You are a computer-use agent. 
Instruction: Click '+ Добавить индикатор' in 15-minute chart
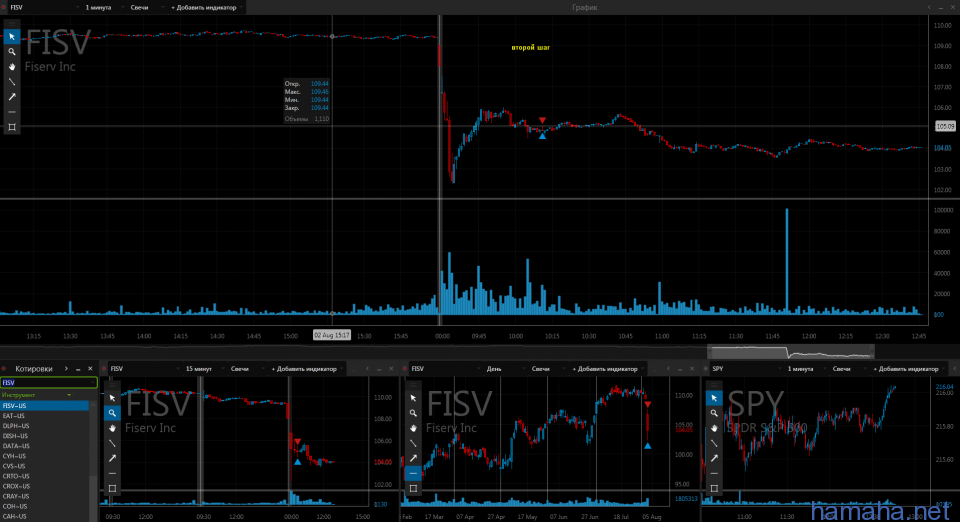(x=305, y=369)
